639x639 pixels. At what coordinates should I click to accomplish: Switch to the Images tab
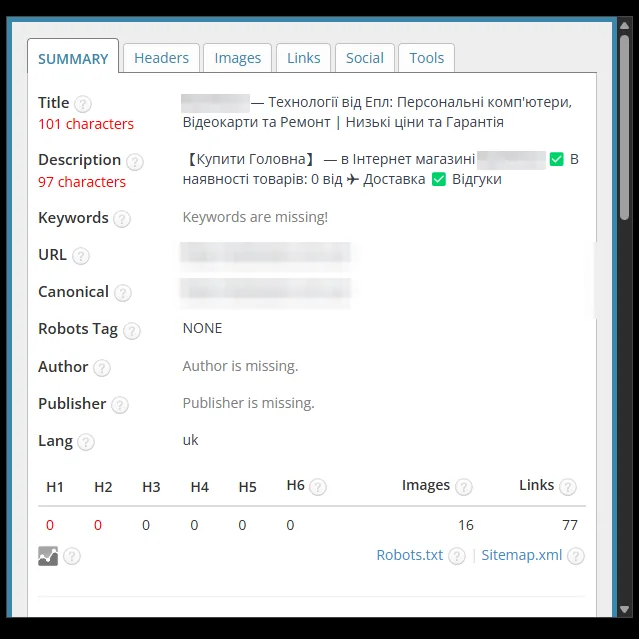[238, 58]
